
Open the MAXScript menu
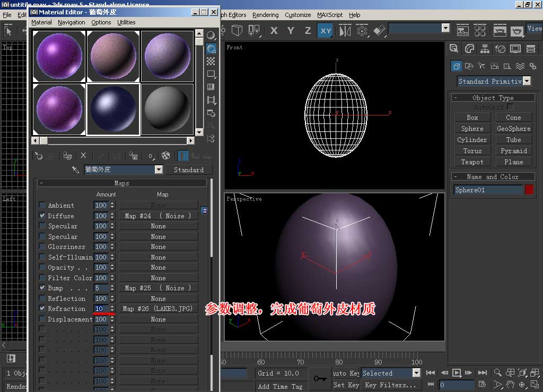pos(330,15)
